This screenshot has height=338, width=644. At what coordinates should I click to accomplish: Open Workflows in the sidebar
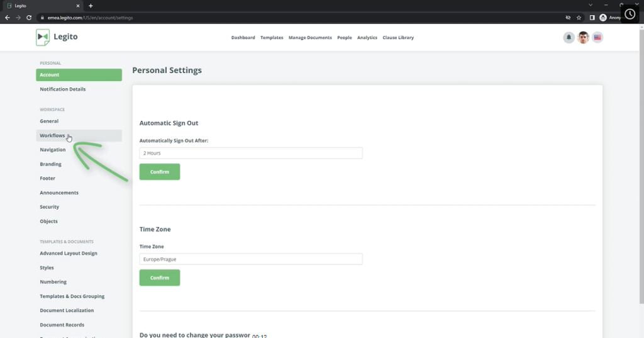pyautogui.click(x=53, y=135)
